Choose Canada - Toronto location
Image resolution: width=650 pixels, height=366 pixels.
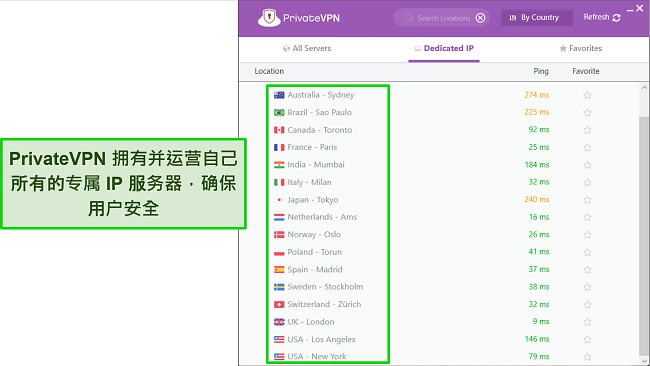pos(320,130)
